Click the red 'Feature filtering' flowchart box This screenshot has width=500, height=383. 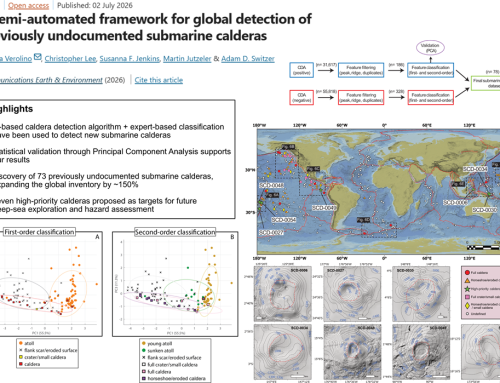[361, 97]
